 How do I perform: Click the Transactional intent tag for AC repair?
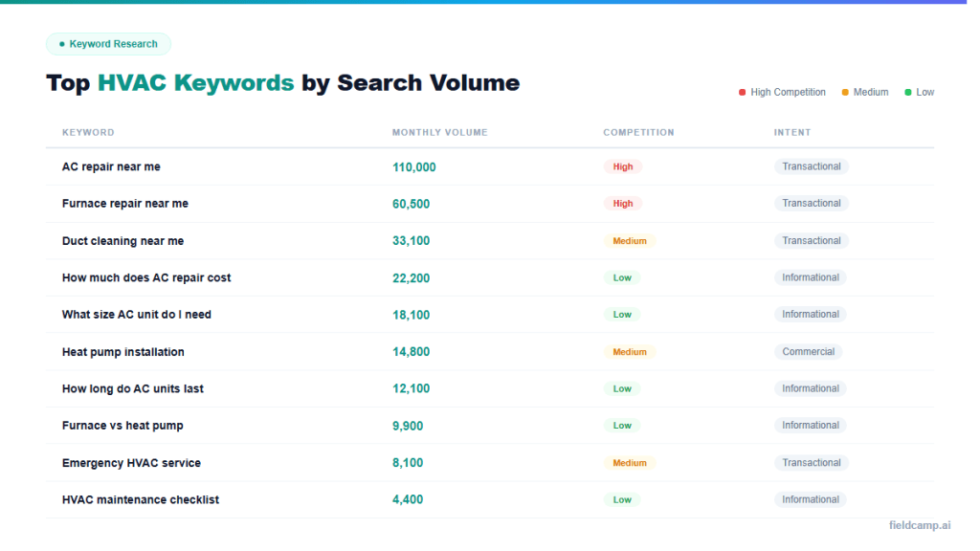click(x=812, y=165)
